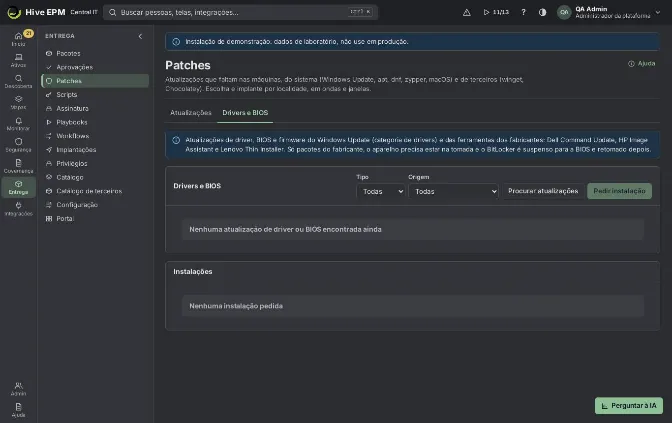The height and width of the screenshot is (423, 672).
Task: Open the Integrações plug icon
Action: click(18, 208)
